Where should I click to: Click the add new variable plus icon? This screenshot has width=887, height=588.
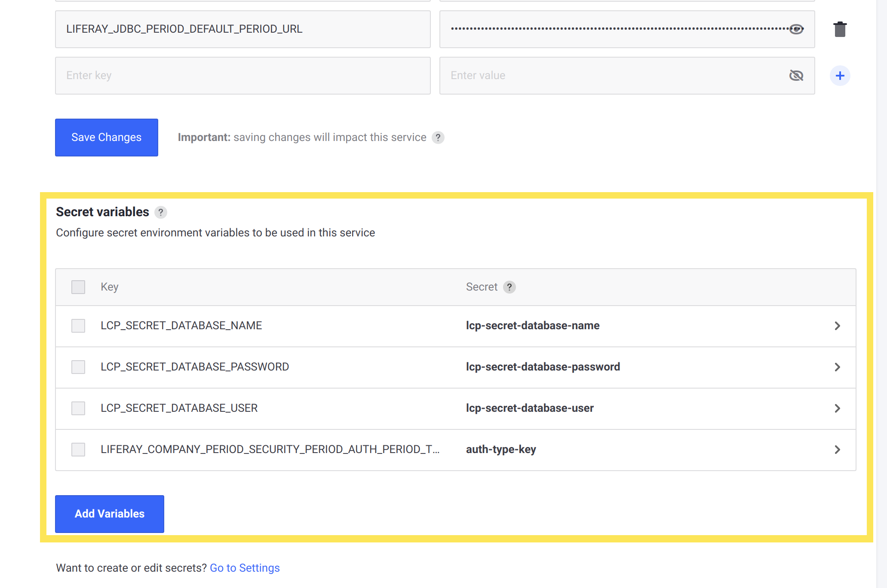[839, 75]
